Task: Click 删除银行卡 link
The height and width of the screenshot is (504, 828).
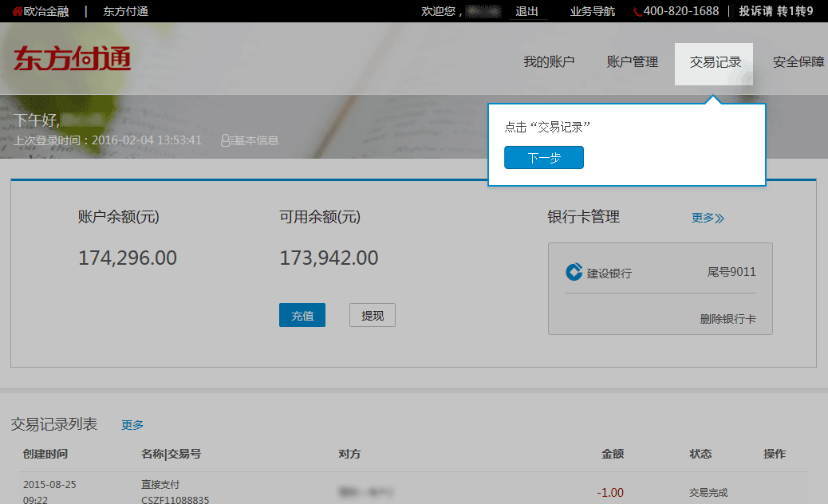Action: click(727, 319)
